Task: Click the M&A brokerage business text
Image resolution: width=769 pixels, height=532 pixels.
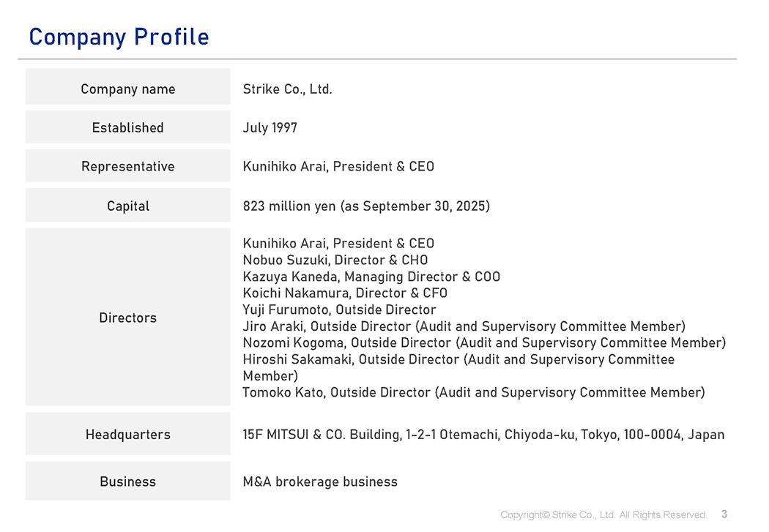Action: click(x=320, y=482)
